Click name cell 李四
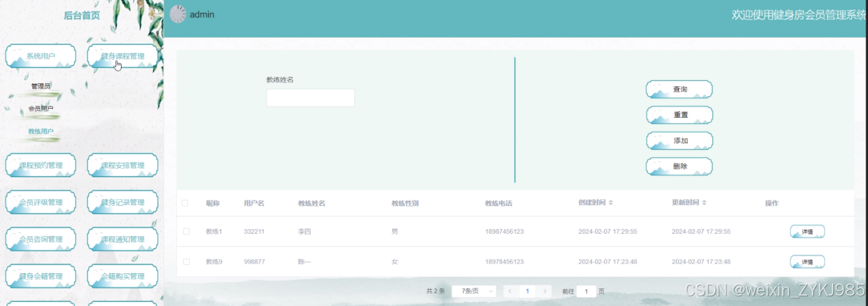 click(305, 232)
